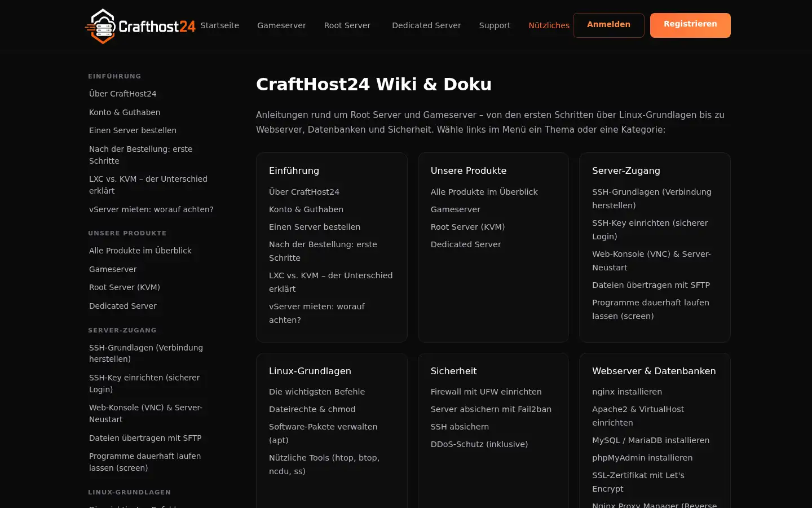This screenshot has width=812, height=508.
Task: Open SSH-Key einrichten in the left sidebar
Action: 144,383
